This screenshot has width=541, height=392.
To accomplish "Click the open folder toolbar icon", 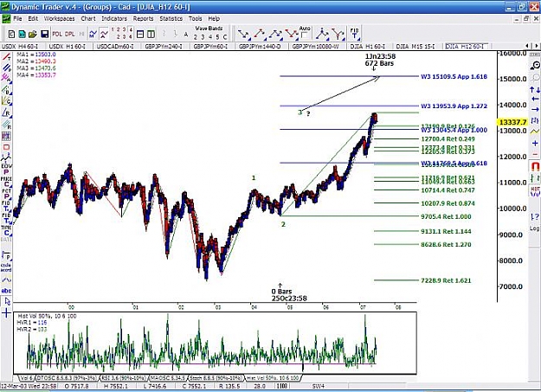I will (x=32, y=34).
